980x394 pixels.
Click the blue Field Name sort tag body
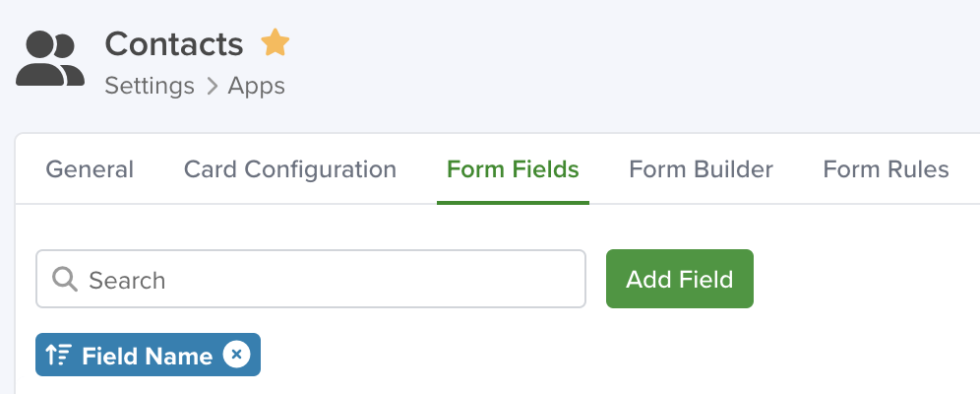(x=149, y=355)
